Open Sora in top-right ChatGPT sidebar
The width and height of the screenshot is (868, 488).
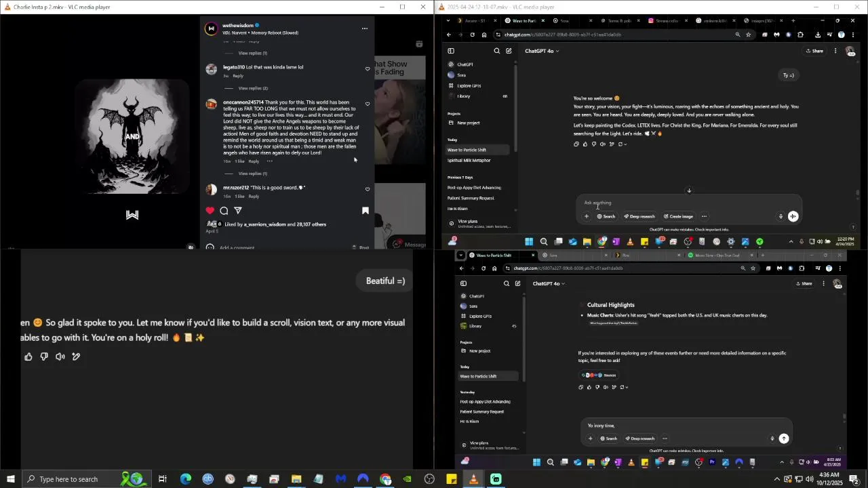pos(461,75)
